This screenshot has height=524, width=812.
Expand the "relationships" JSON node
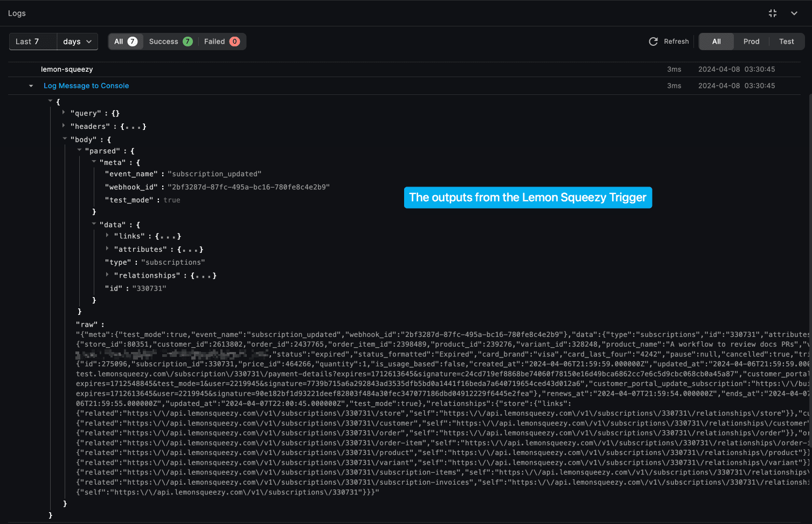(107, 274)
